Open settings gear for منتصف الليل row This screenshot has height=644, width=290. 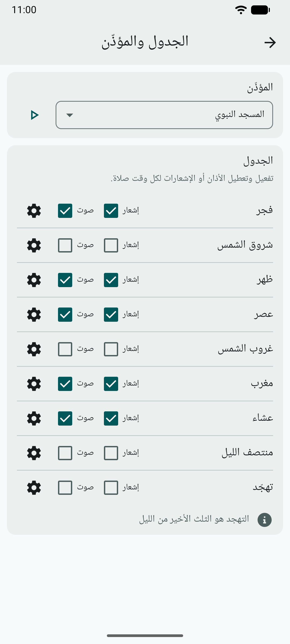[x=34, y=453]
